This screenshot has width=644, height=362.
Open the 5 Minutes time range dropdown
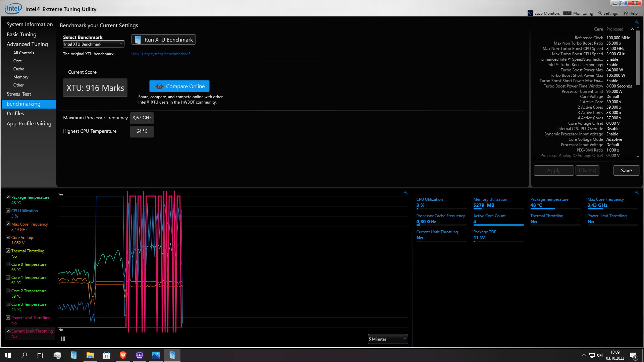pos(388,339)
